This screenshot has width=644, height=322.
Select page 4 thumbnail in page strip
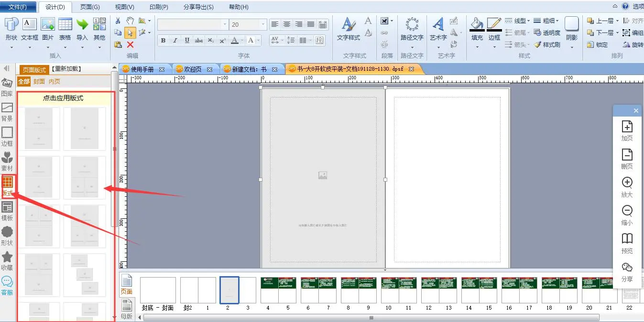coord(268,290)
